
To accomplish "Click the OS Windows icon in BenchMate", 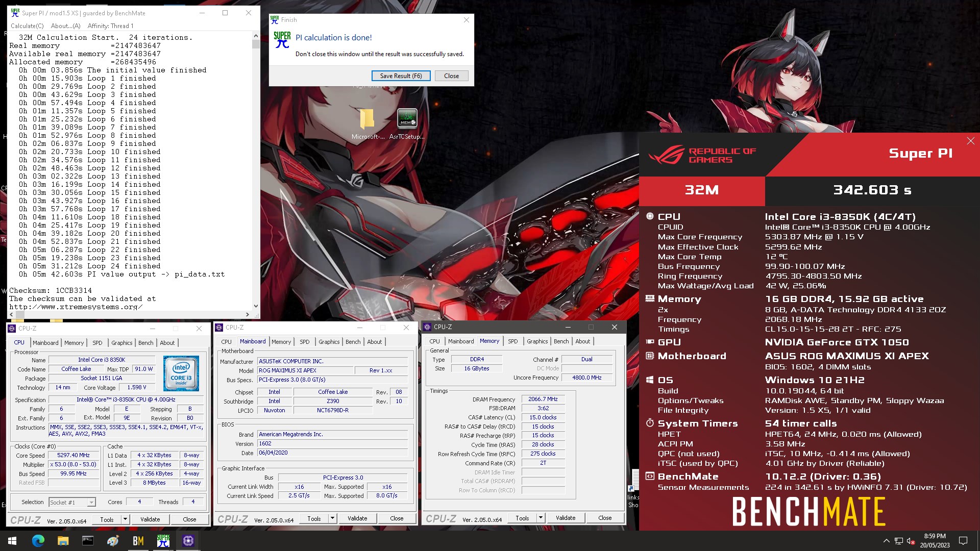I will 650,380.
